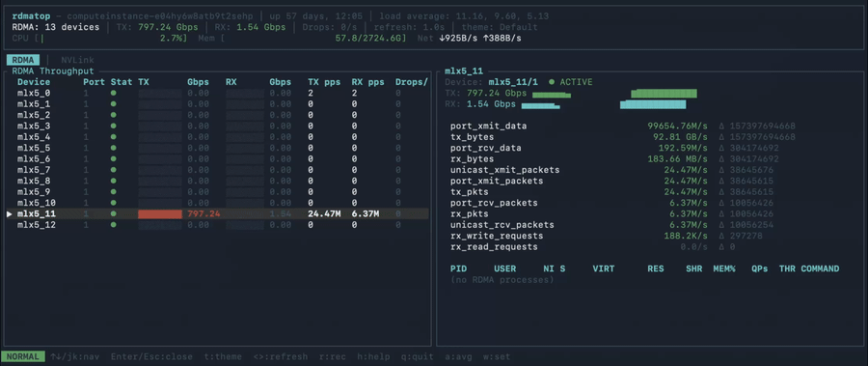Screen dimensions: 868x366
Task: Select the mlx5_8 device row
Action: [x=218, y=182]
